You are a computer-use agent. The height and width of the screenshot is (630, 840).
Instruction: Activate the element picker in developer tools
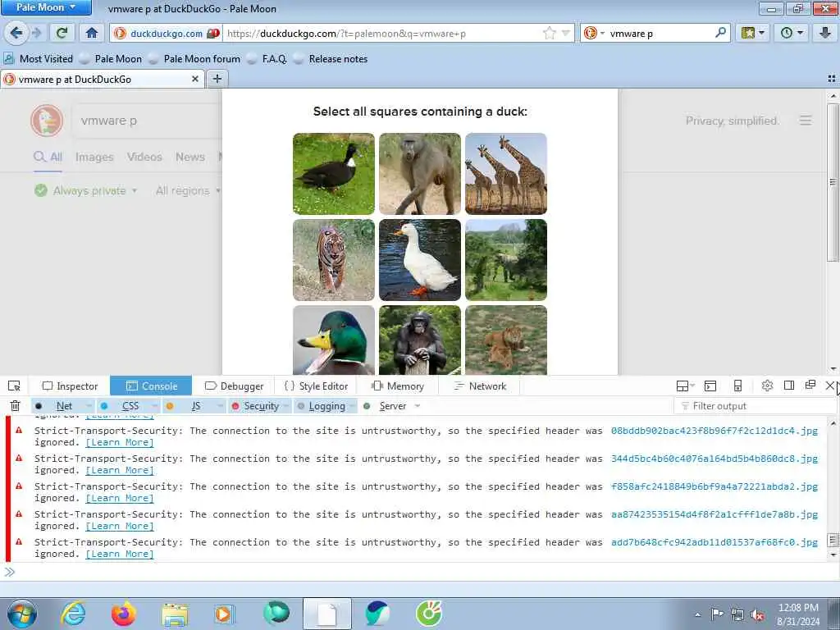point(15,386)
